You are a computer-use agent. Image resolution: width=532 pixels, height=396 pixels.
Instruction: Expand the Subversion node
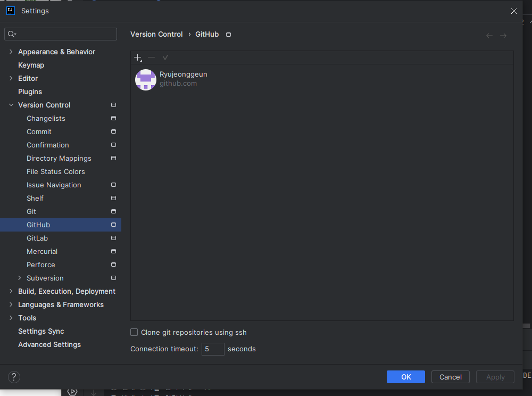(x=20, y=278)
